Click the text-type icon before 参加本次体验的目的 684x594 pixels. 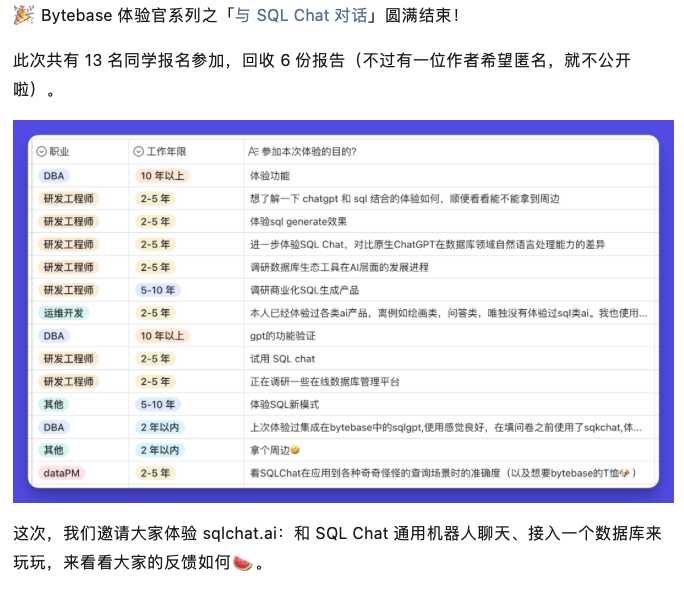click(x=253, y=151)
